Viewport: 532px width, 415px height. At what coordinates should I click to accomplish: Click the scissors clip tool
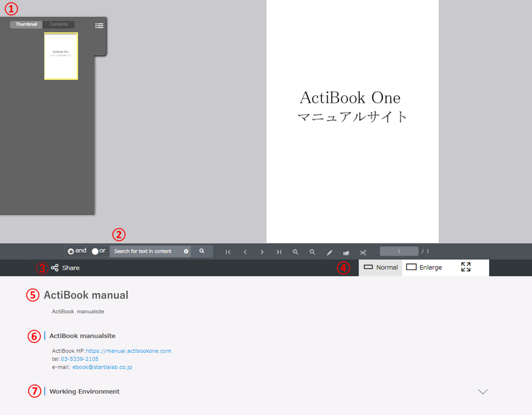pyautogui.click(x=363, y=253)
